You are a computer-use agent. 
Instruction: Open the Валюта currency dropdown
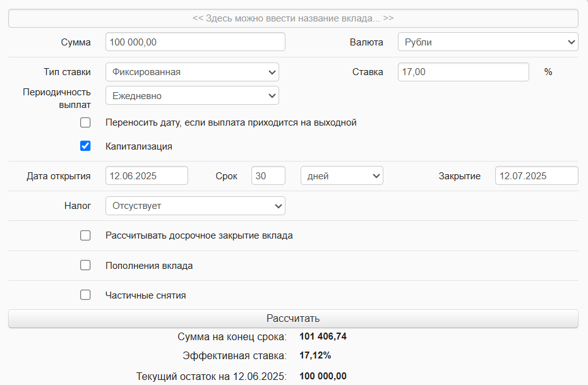coord(487,42)
